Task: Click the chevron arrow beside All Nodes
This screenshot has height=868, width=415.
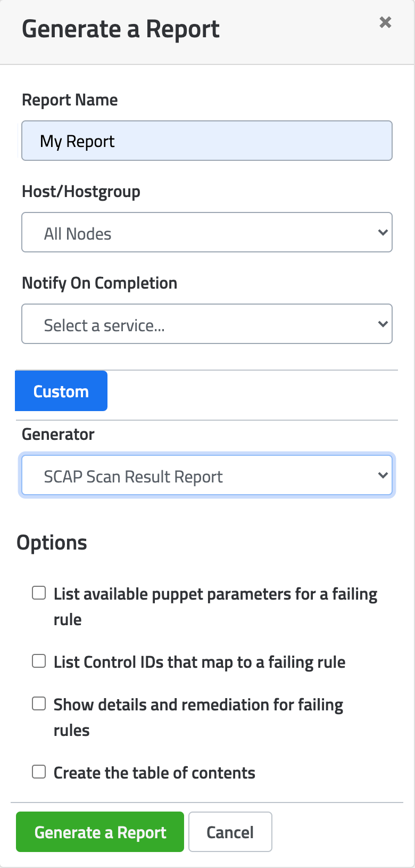Action: pos(382,233)
